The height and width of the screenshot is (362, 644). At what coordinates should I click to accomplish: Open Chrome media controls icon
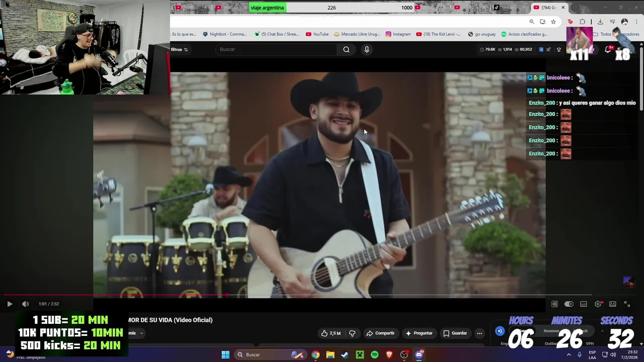pyautogui.click(x=612, y=22)
